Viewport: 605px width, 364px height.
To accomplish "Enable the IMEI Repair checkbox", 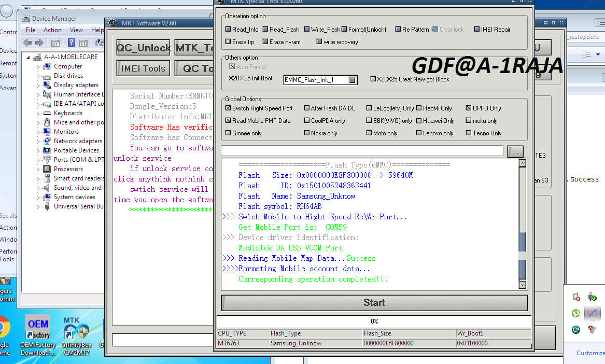I will (x=477, y=29).
